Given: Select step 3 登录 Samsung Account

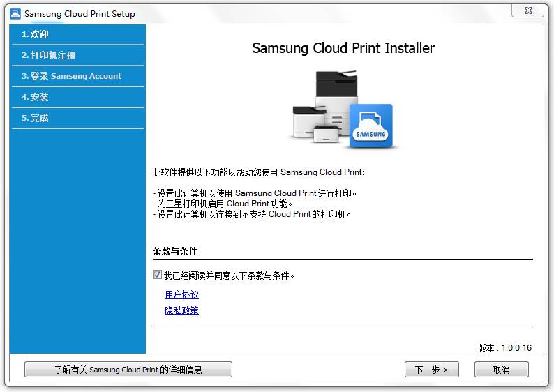Looking at the screenshot, I should (77, 76).
